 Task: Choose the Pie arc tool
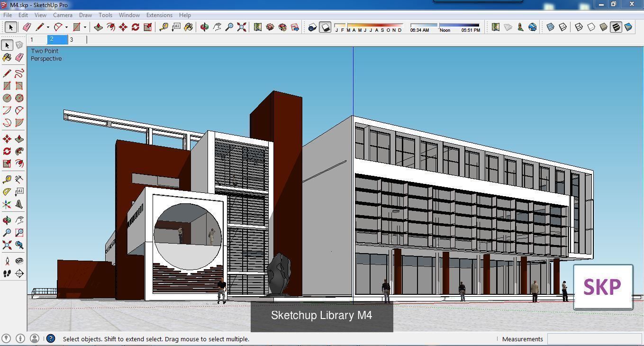pyautogui.click(x=19, y=123)
